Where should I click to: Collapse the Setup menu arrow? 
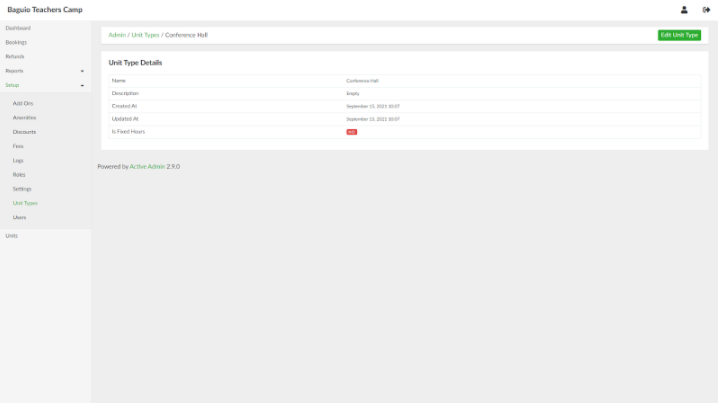tap(82, 85)
